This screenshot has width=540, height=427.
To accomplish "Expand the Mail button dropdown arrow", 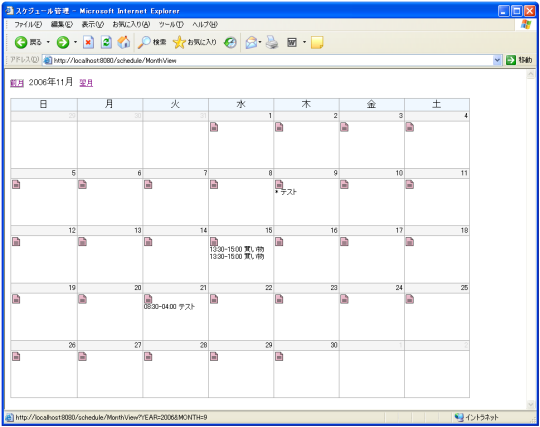I will (260, 42).
